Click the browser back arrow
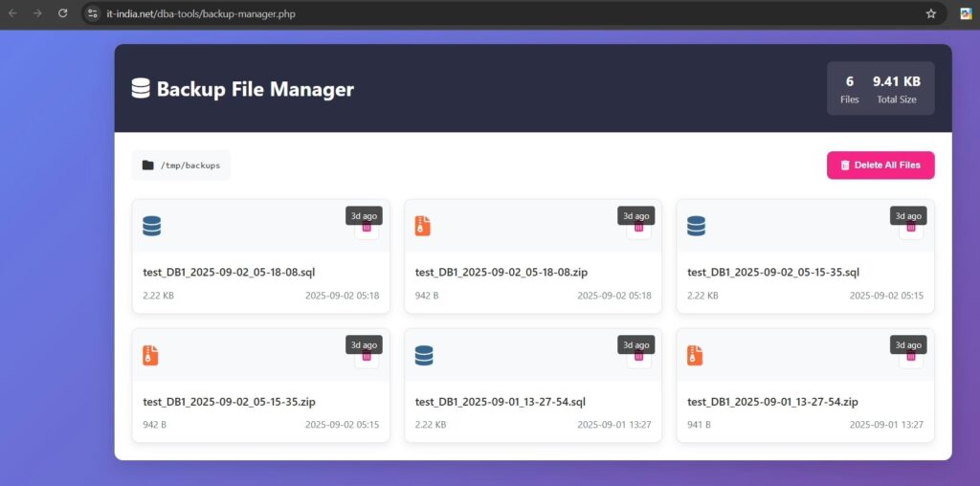Image resolution: width=980 pixels, height=486 pixels. pos(12,13)
